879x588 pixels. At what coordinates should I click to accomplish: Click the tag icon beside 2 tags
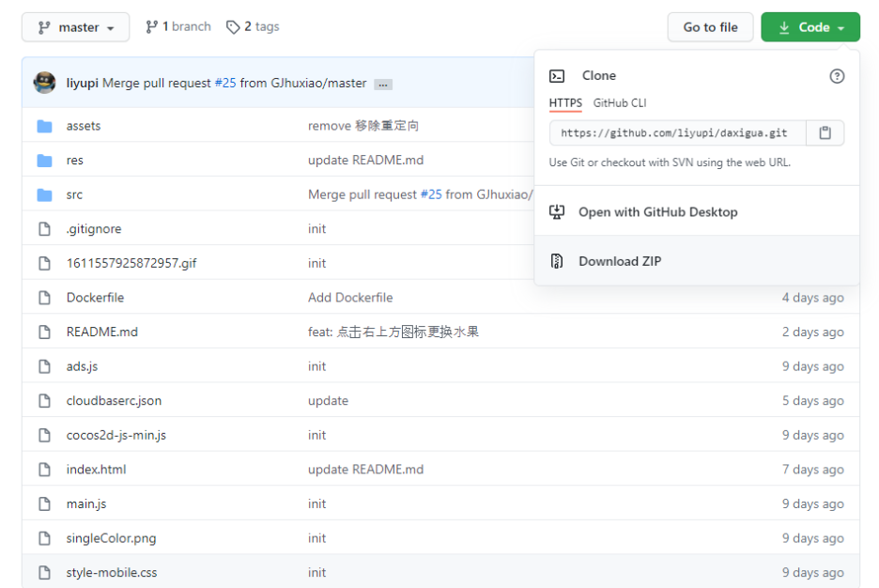(x=233, y=27)
